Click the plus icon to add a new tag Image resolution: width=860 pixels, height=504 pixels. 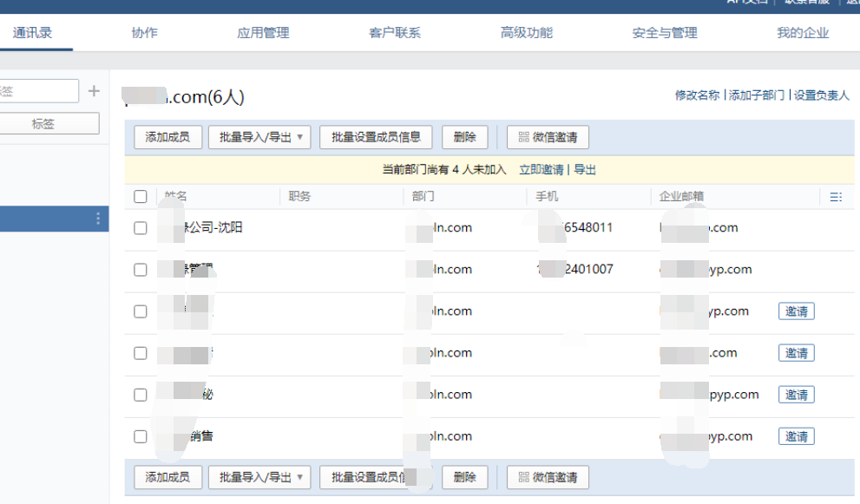click(x=93, y=90)
